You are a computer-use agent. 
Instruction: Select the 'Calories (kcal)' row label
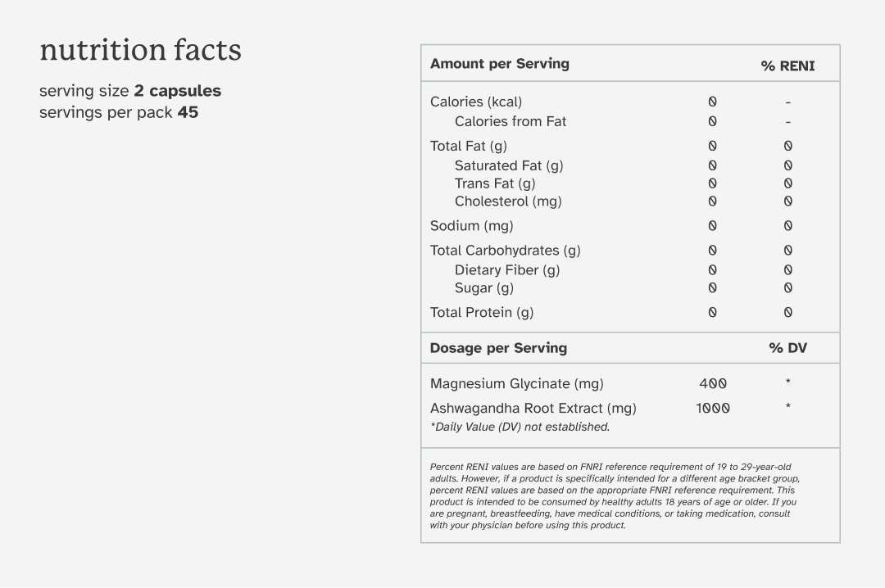click(476, 102)
